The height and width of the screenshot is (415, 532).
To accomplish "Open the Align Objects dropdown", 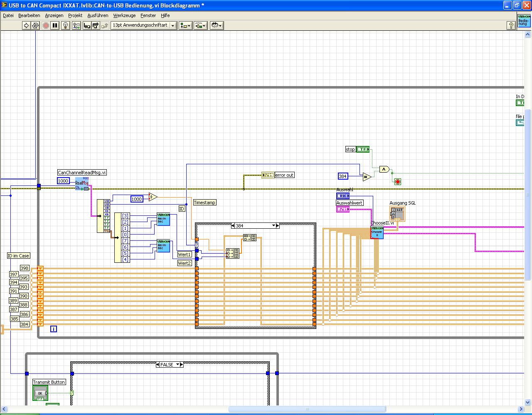I will (185, 26).
